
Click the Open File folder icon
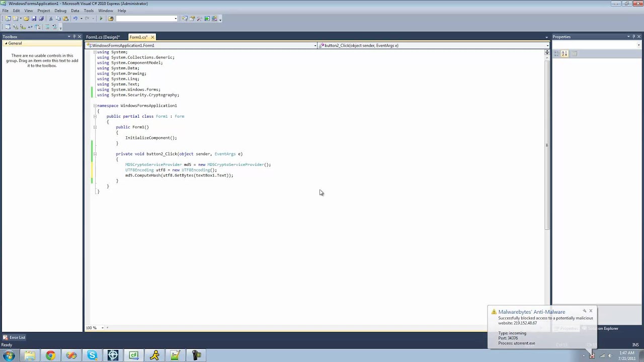point(26,19)
